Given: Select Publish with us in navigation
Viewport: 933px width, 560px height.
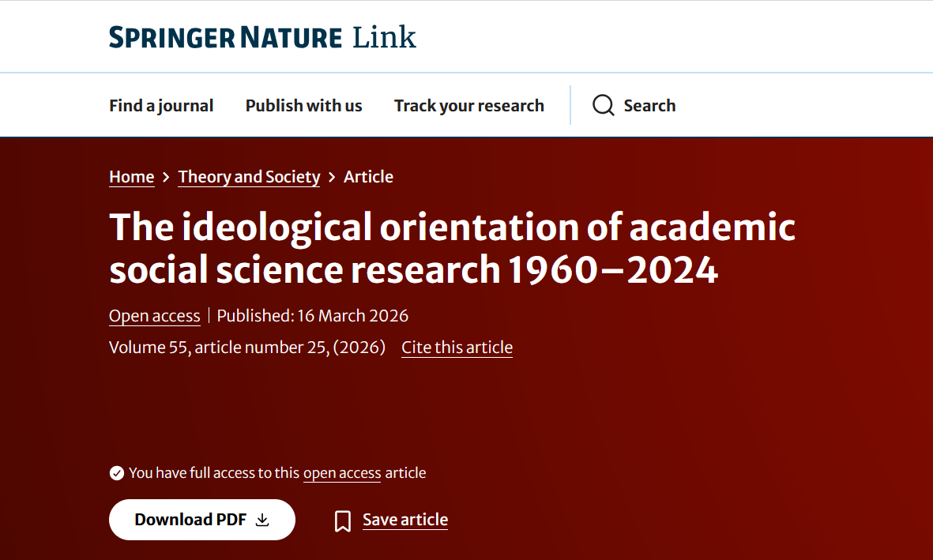Looking at the screenshot, I should pos(303,106).
